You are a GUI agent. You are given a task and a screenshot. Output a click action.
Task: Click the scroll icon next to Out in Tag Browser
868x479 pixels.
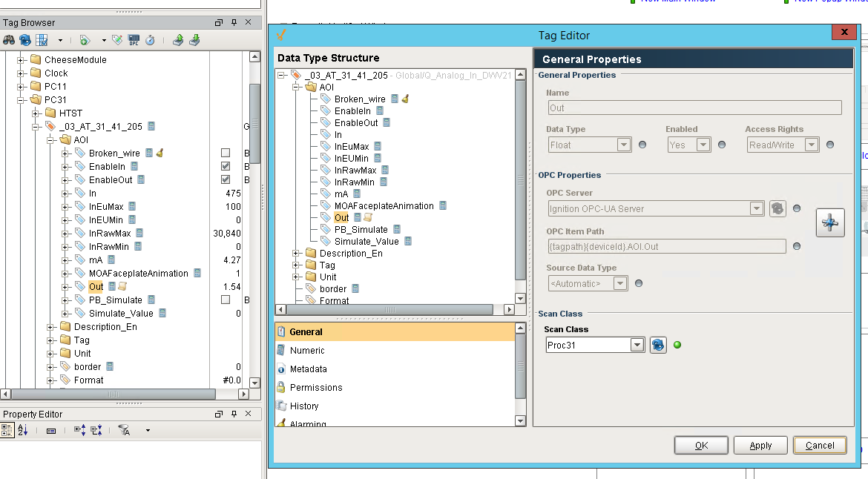tap(122, 286)
